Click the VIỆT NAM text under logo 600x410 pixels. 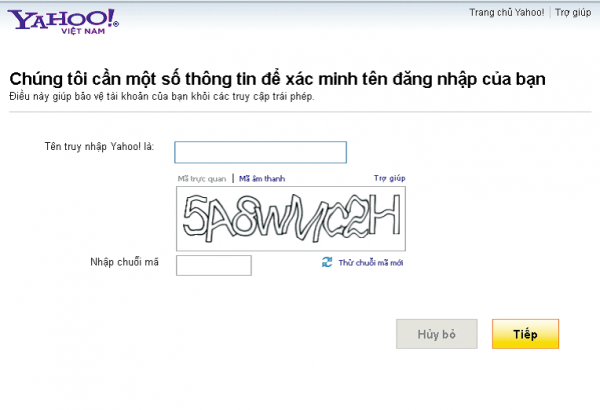point(83,31)
